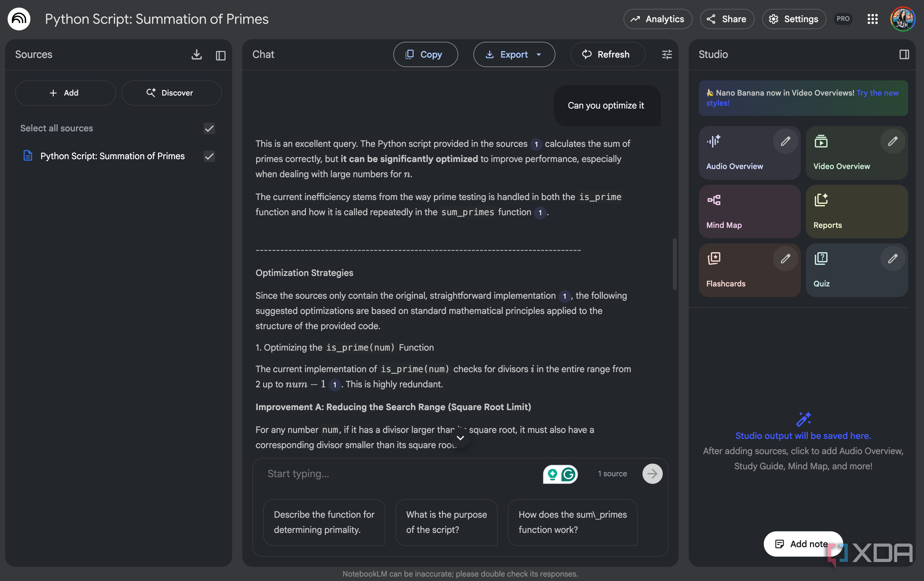This screenshot has height=581, width=924.
Task: Generate a Video Overview
Action: [x=857, y=153]
